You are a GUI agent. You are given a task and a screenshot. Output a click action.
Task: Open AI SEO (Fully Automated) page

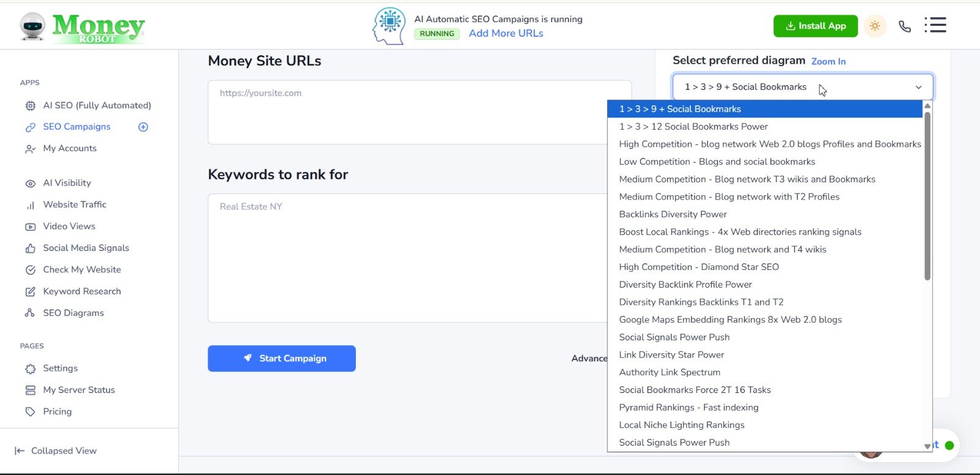click(97, 105)
